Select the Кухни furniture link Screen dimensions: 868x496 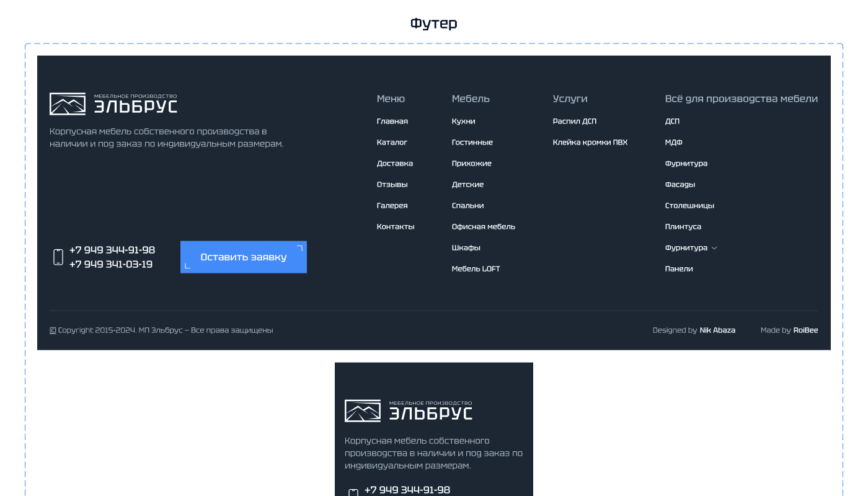tap(464, 122)
